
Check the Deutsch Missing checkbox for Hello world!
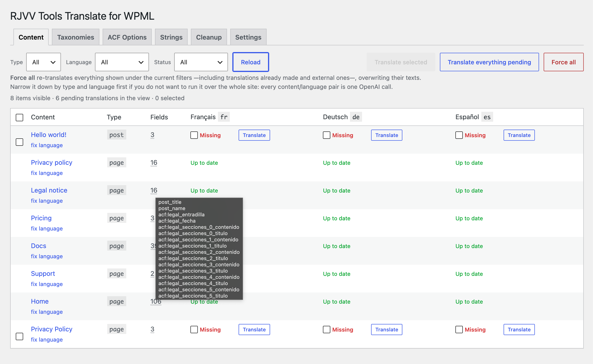[x=327, y=135]
